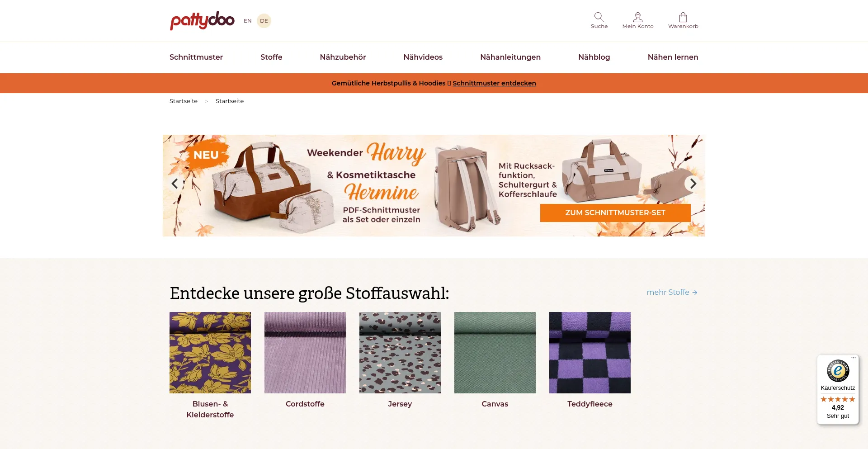The width and height of the screenshot is (868, 449).
Task: Select the purple checkered Teddyfleece swatch
Action: click(x=590, y=353)
